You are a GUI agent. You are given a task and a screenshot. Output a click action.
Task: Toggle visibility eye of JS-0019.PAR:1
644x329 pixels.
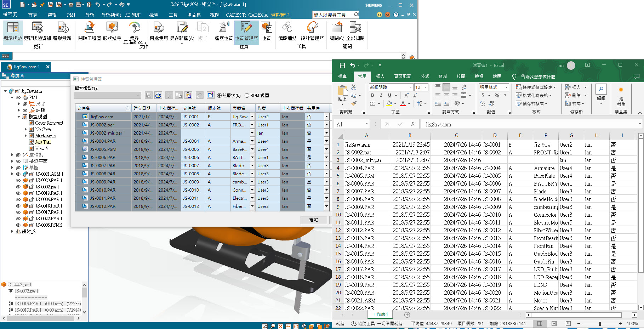[18, 193]
